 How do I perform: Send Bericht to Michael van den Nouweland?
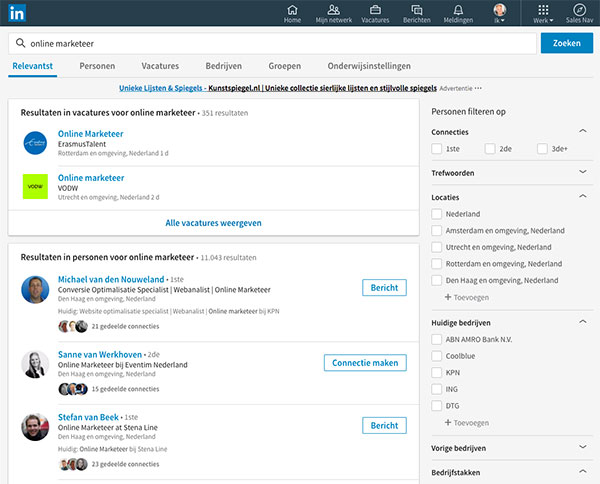[x=384, y=287]
